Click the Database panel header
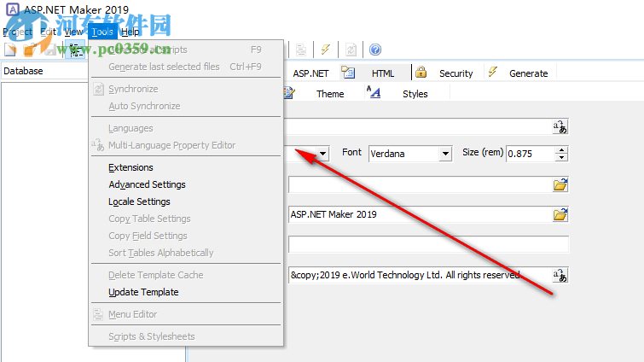This screenshot has width=644, height=362. coord(44,71)
